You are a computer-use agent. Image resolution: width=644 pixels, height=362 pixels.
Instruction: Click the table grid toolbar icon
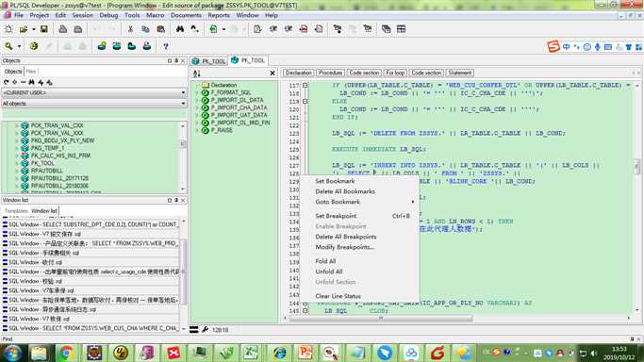(x=402, y=29)
